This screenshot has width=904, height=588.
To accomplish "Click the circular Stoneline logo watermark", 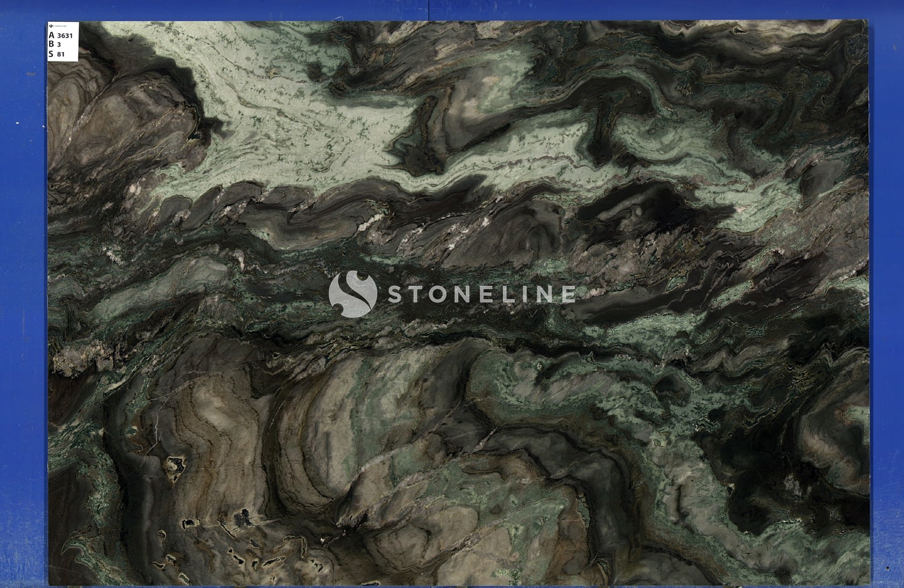I will click(352, 293).
